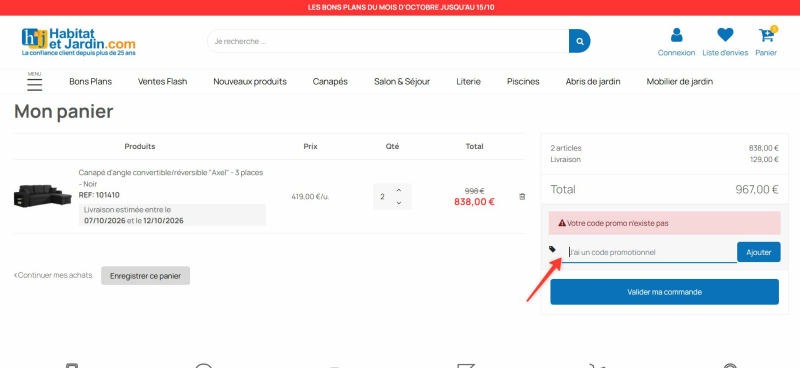The height and width of the screenshot is (368, 800).
Task: Click the 419,00 €/u. unit price
Action: click(x=310, y=197)
